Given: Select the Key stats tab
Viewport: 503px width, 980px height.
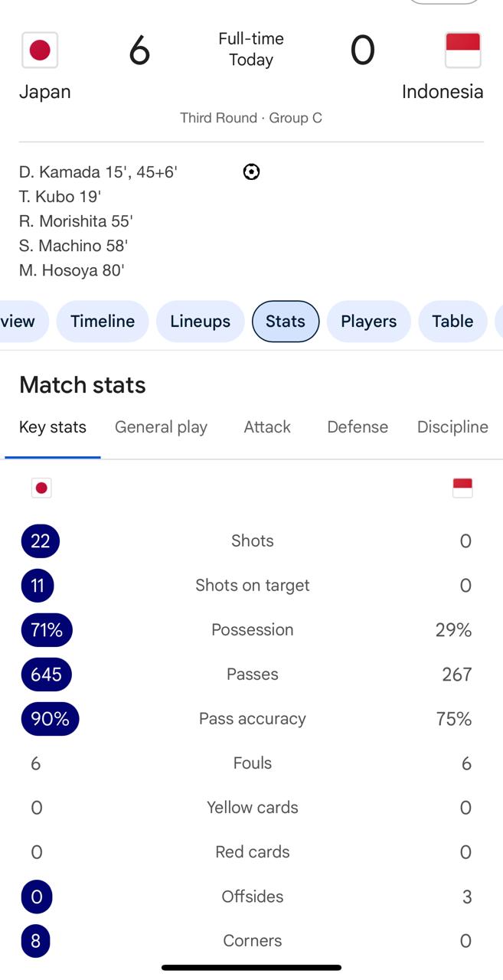Looking at the screenshot, I should 53,427.
